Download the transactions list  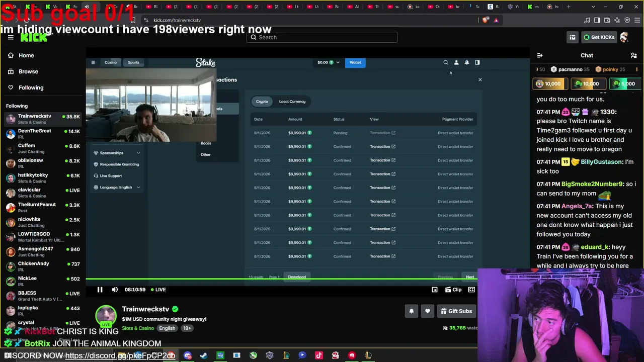297,277
